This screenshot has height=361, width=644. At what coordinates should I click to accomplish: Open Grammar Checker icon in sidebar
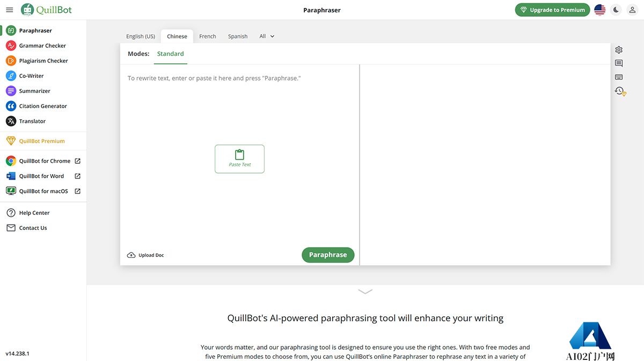(x=11, y=46)
